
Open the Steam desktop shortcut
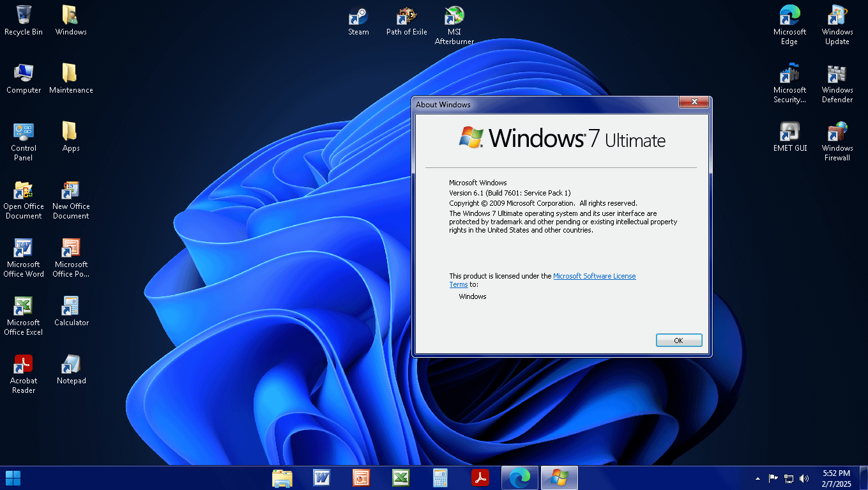pyautogui.click(x=358, y=16)
